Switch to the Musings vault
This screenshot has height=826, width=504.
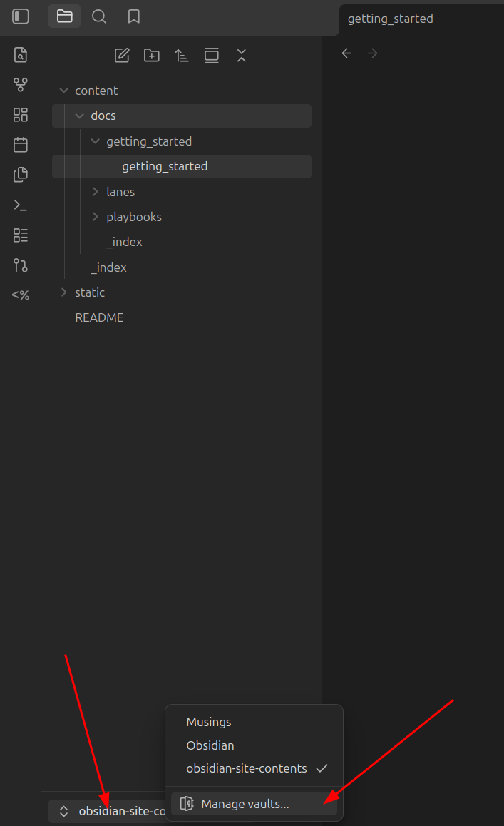click(209, 722)
